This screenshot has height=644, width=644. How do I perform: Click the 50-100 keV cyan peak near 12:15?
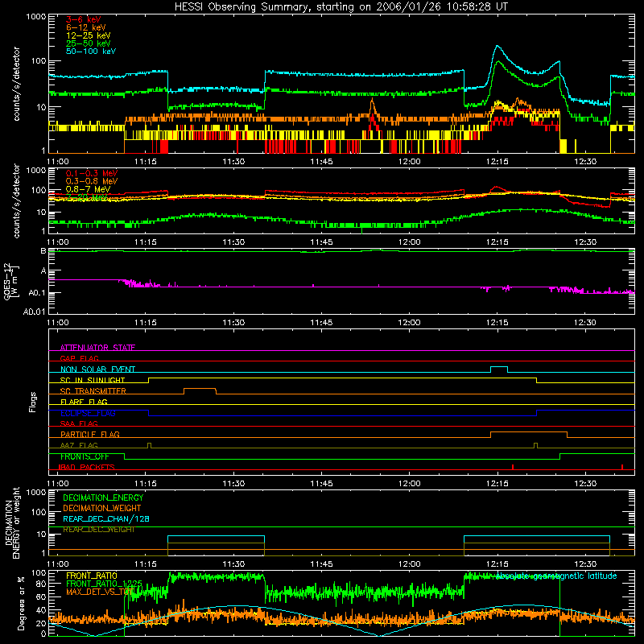pos(497,46)
